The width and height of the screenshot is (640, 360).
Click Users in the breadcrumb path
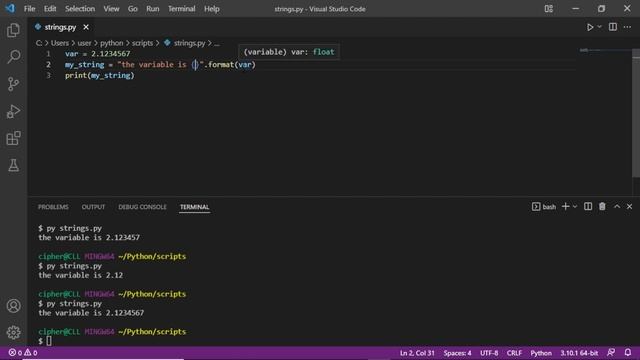(60, 43)
